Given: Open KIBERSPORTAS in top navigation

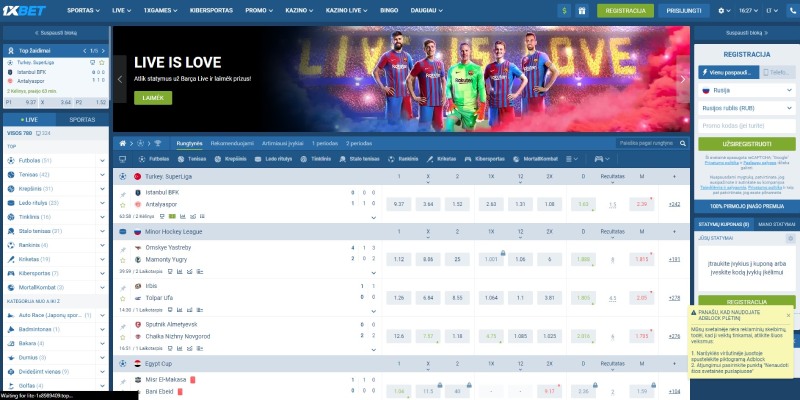Looking at the screenshot, I should (211, 11).
